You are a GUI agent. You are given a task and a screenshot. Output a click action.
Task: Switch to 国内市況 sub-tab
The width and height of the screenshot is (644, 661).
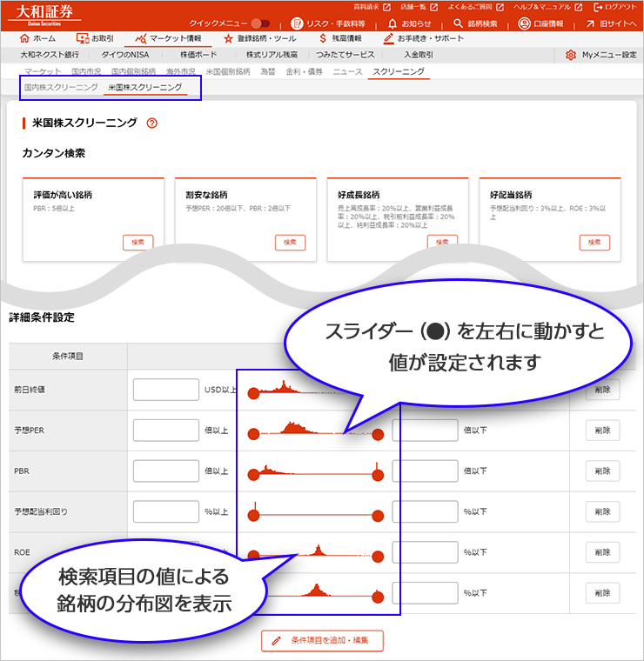tap(86, 71)
